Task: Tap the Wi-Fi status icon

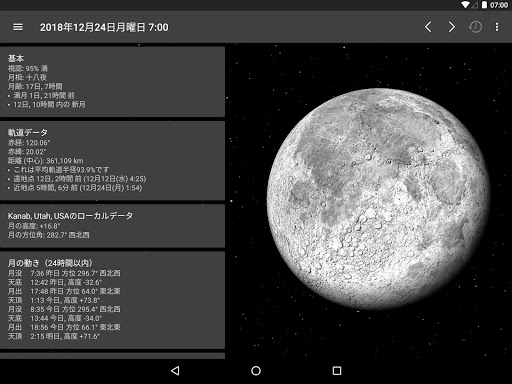Action: pos(465,5)
